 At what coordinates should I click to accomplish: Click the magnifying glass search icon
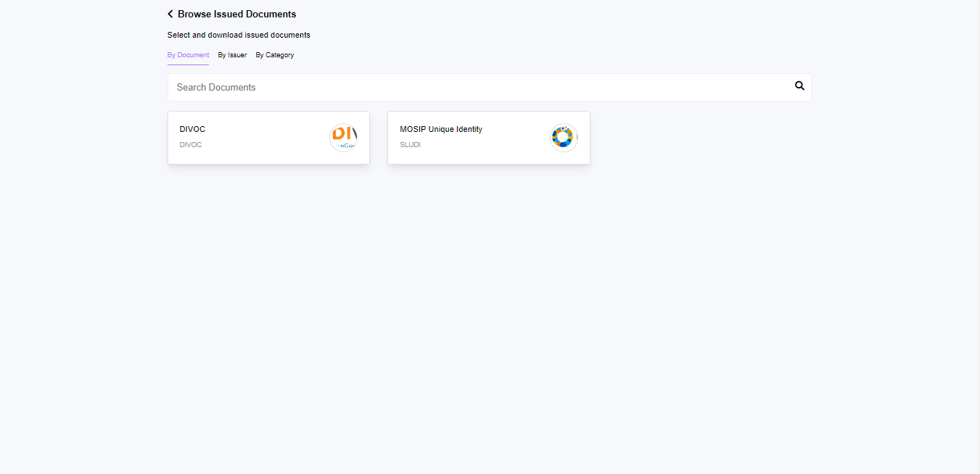(799, 86)
